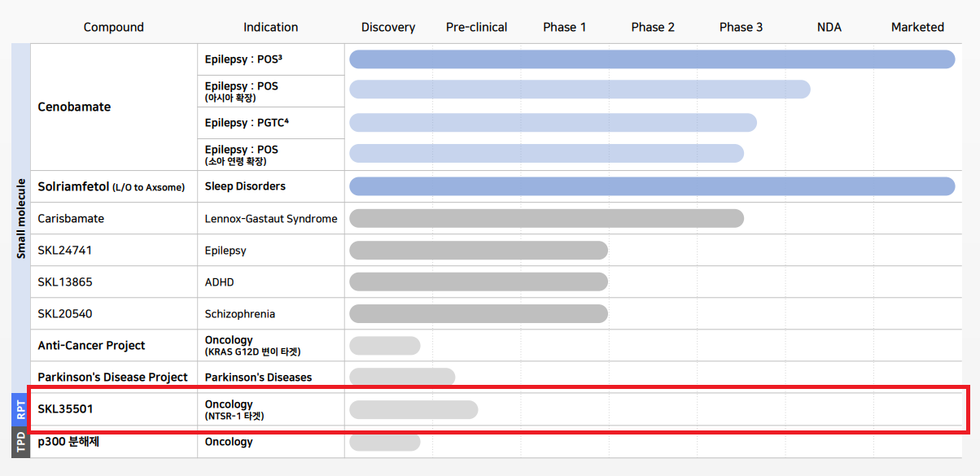Select the Schizophrenia indication cell
Viewport: 980px width, 476px height.
point(240,313)
